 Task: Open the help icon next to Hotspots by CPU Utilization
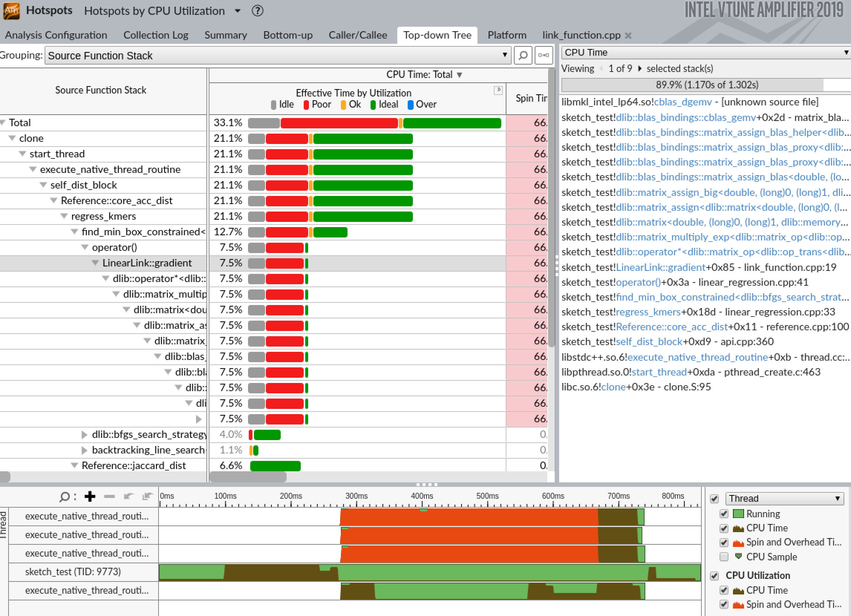[x=257, y=11]
